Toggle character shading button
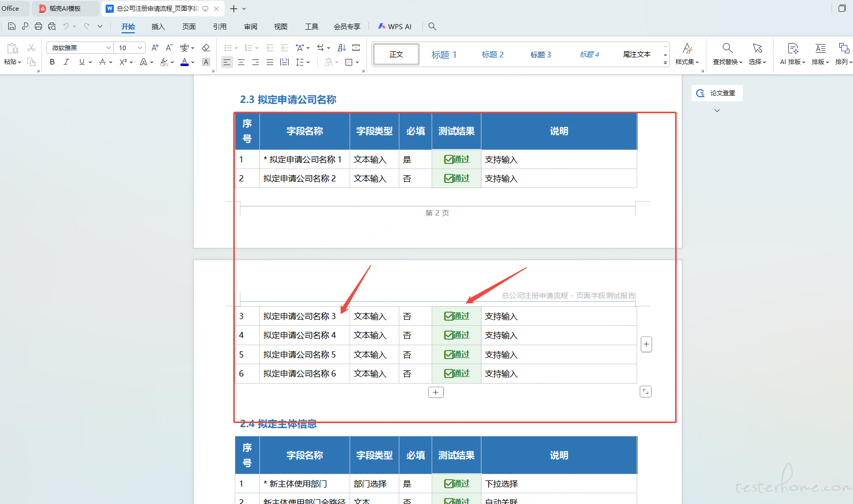The width and height of the screenshot is (853, 504). 206,62
